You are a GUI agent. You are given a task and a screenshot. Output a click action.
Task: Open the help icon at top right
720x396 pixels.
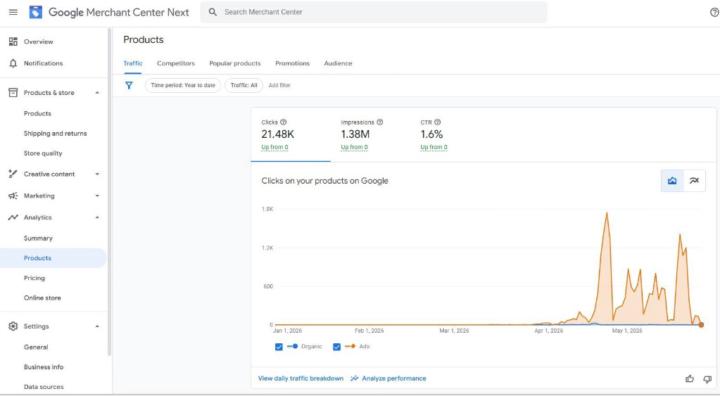point(714,12)
